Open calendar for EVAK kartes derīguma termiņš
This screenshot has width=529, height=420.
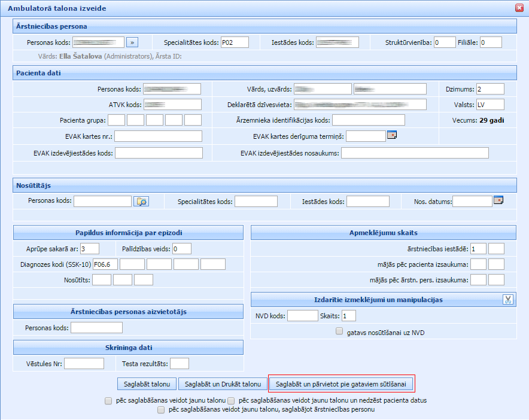tap(393, 135)
